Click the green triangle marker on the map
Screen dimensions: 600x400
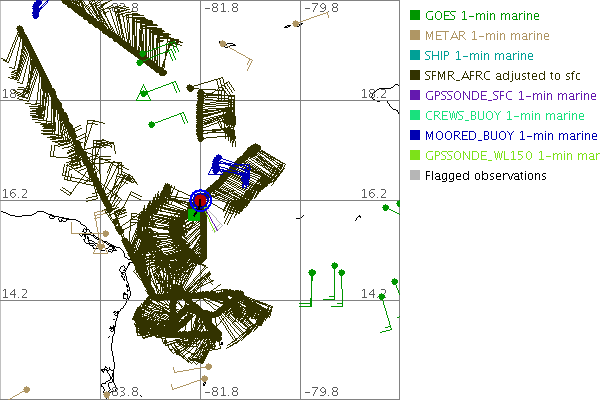144,93
